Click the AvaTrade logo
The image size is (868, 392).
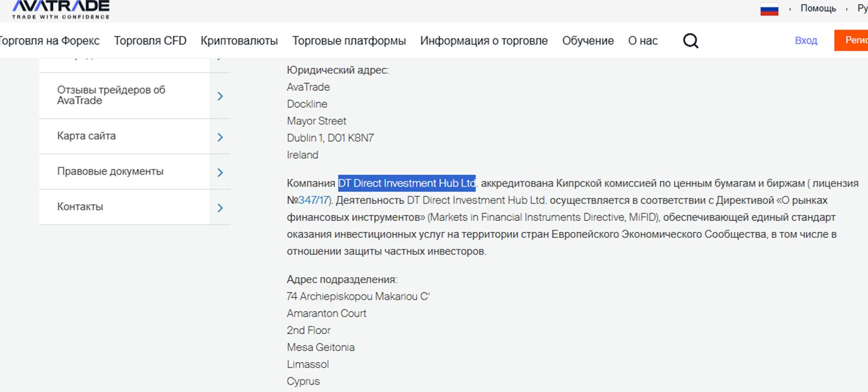click(61, 9)
